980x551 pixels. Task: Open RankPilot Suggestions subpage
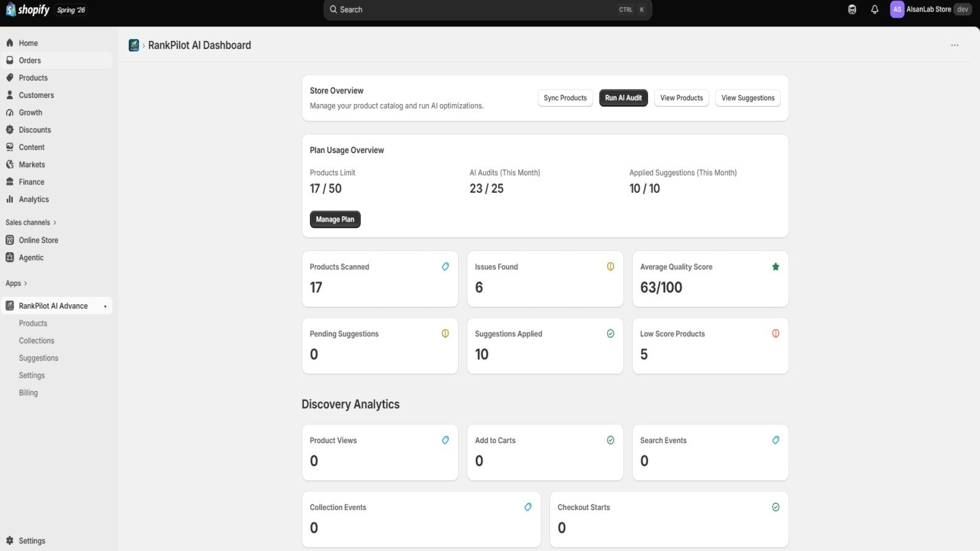[x=39, y=358]
